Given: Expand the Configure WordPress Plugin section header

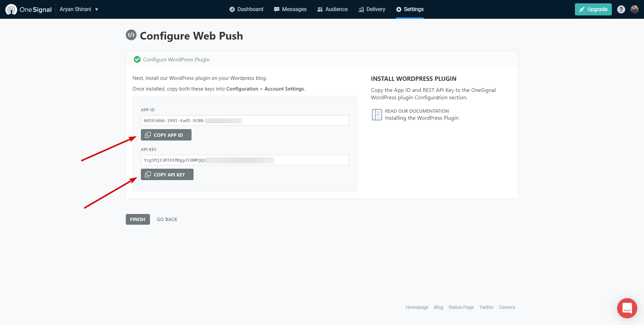Looking at the screenshot, I should pyautogui.click(x=322, y=59).
